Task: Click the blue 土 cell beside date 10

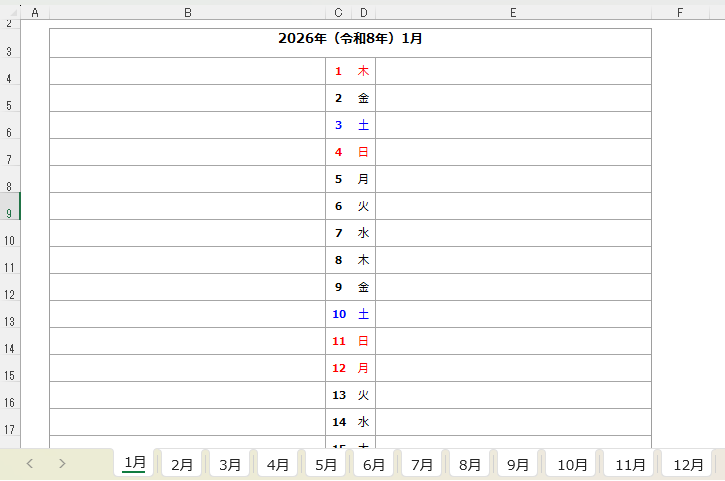Action: pos(363,314)
